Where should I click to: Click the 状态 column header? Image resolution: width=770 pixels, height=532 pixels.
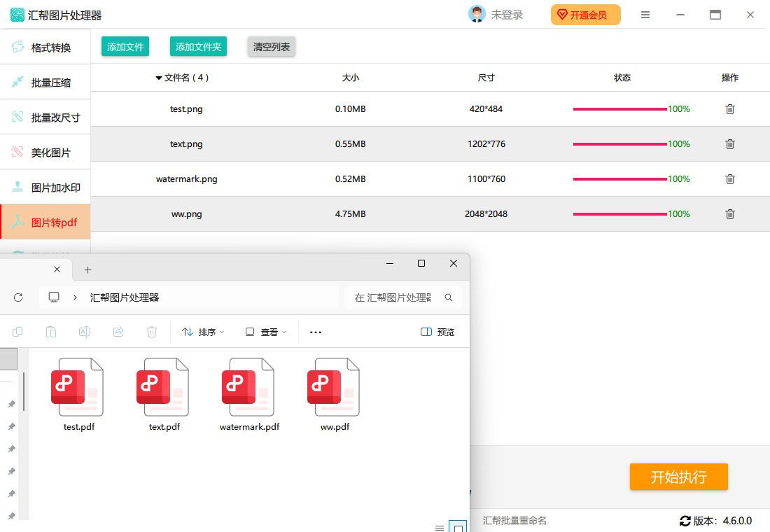click(622, 78)
